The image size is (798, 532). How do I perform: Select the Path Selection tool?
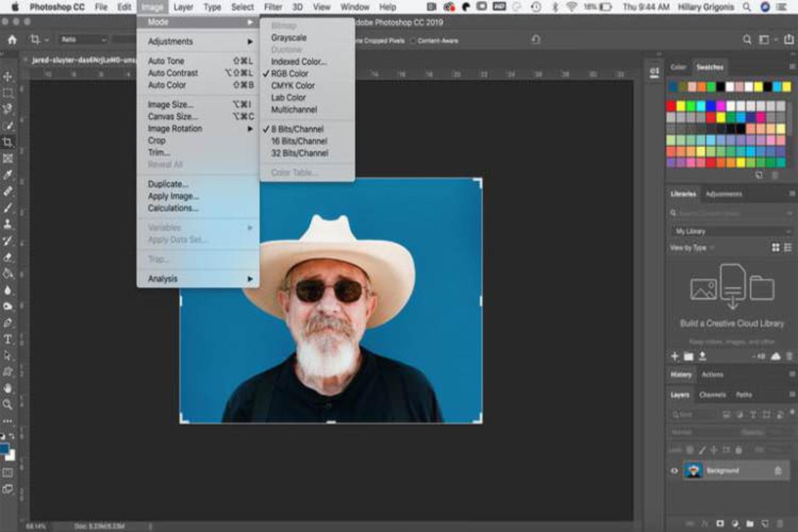[x=7, y=356]
